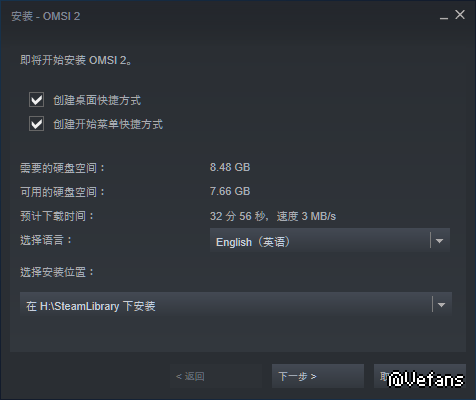Click the @Vefans watermark
The height and width of the screenshot is (400, 476).
[x=426, y=379]
